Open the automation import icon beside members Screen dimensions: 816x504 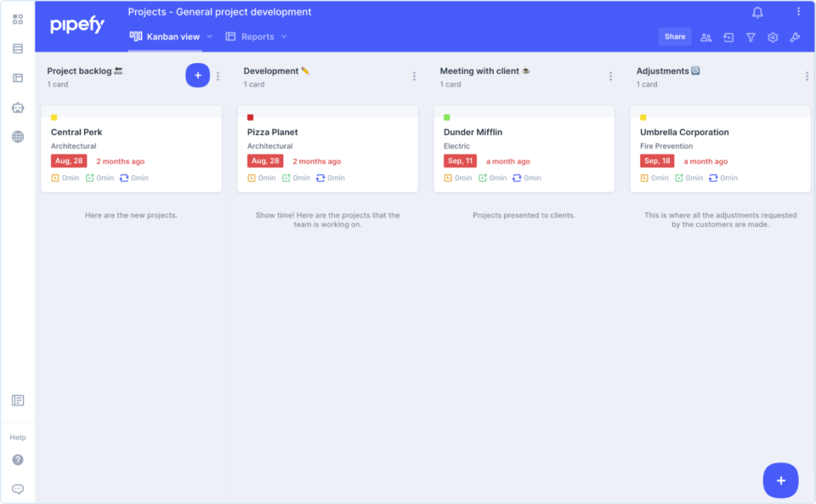point(728,37)
